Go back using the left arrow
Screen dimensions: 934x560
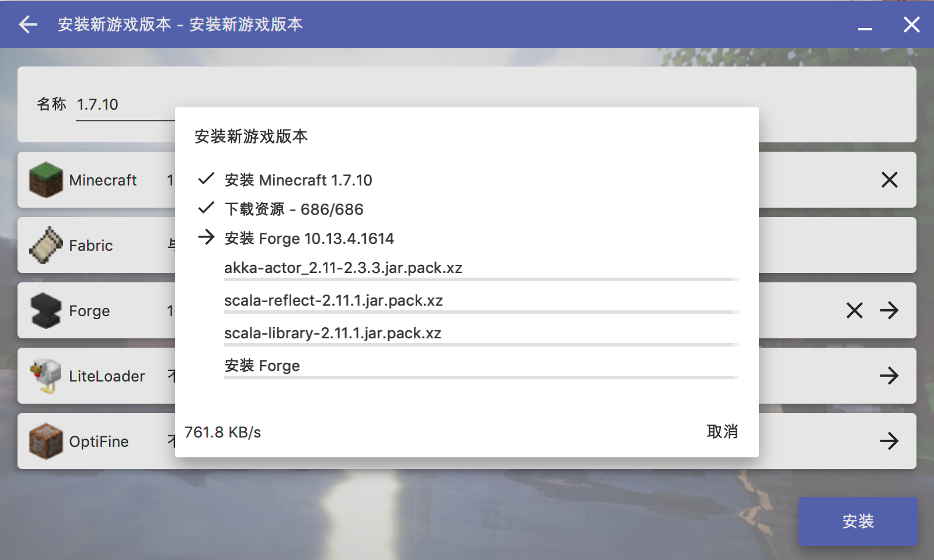click(28, 24)
